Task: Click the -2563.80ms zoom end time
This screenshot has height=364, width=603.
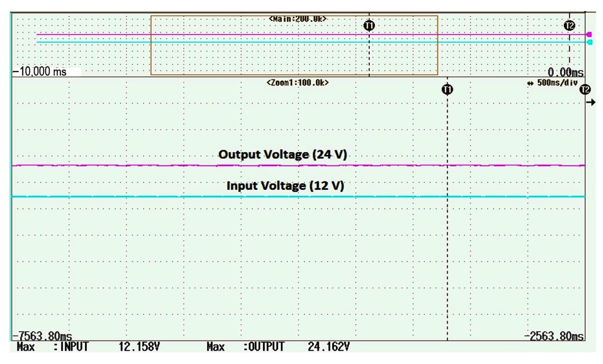Action: [554, 336]
